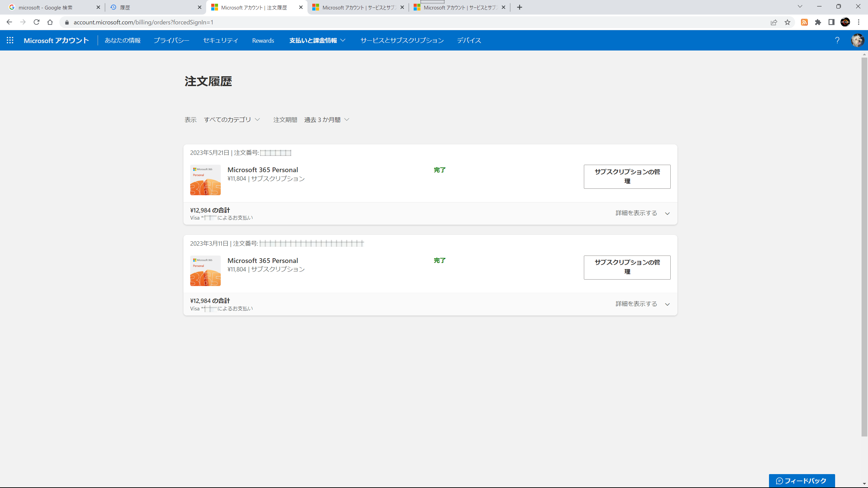
Task: Open the 過去 3 か月間 period dropdown
Action: click(327, 120)
